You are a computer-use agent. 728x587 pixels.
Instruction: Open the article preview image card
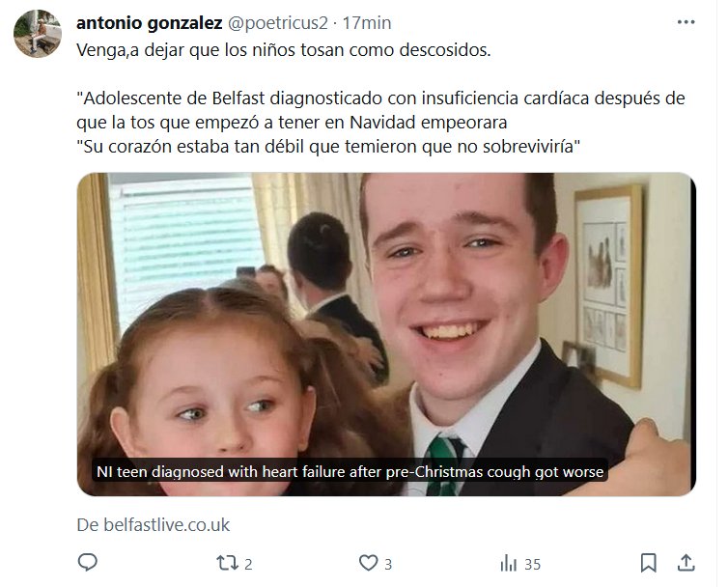tap(386, 334)
